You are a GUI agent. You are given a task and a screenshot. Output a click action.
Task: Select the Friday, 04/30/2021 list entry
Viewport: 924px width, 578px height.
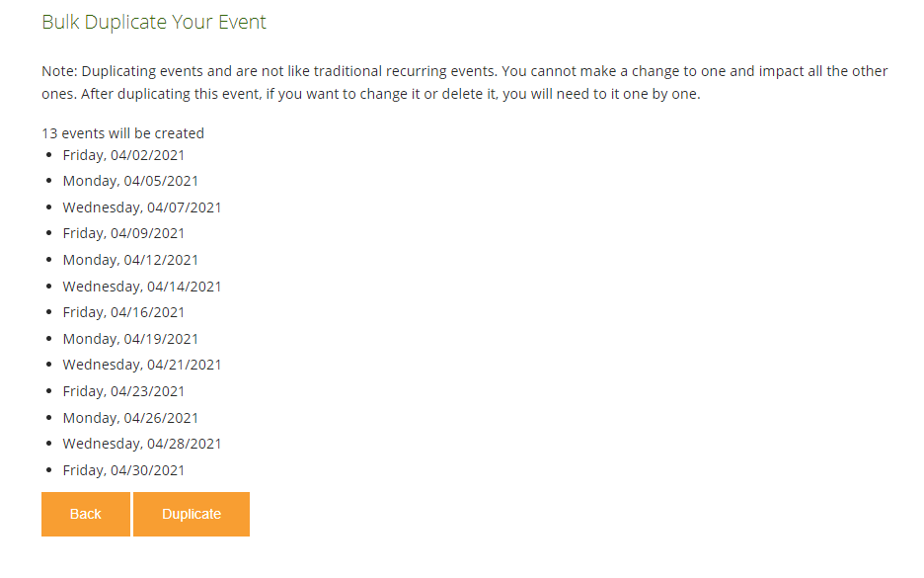point(123,470)
